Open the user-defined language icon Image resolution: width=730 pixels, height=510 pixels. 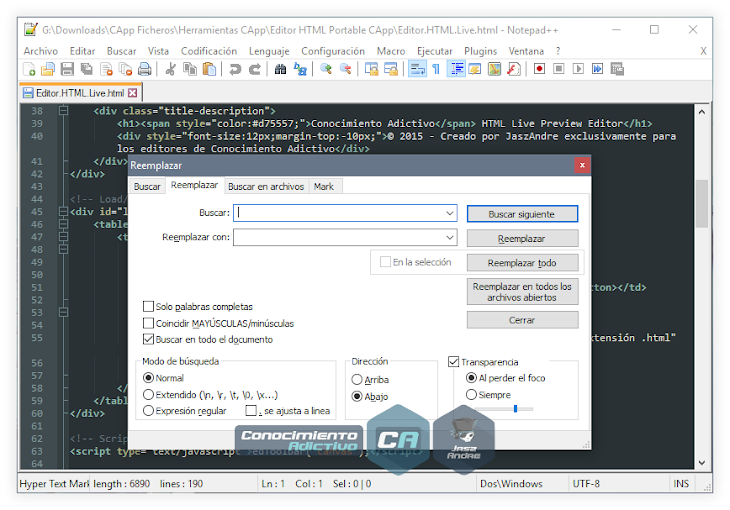coord(475,69)
